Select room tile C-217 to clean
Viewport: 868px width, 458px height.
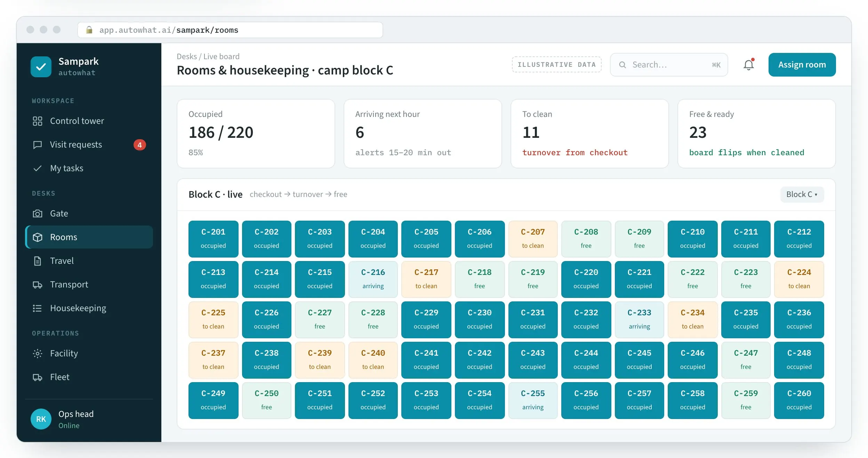click(x=426, y=279)
